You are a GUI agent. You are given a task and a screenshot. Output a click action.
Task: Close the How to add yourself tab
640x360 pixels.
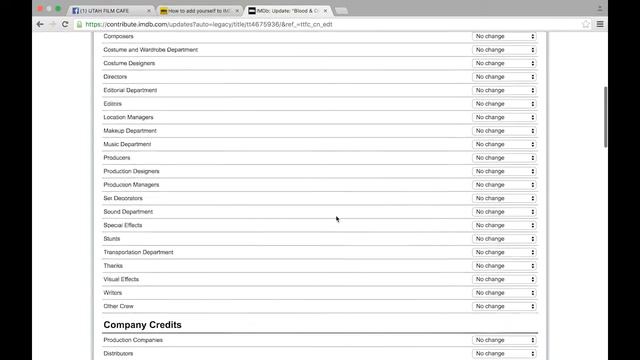237,11
